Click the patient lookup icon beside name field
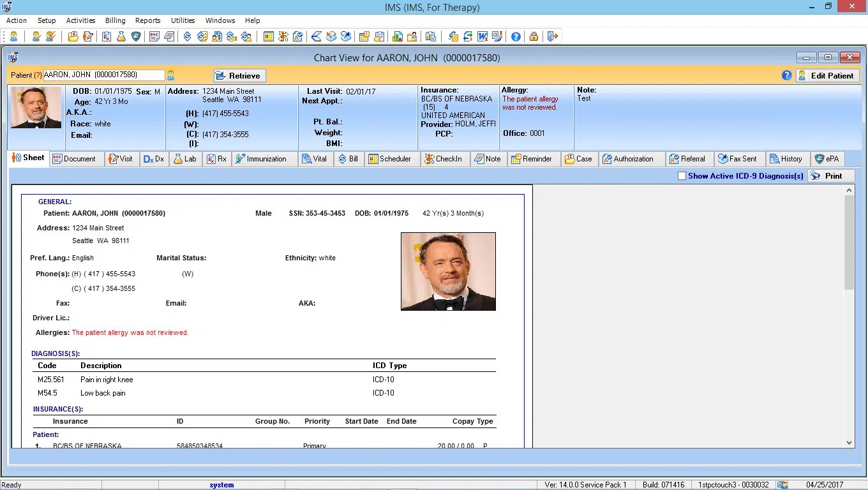This screenshot has width=868, height=490. [x=171, y=75]
